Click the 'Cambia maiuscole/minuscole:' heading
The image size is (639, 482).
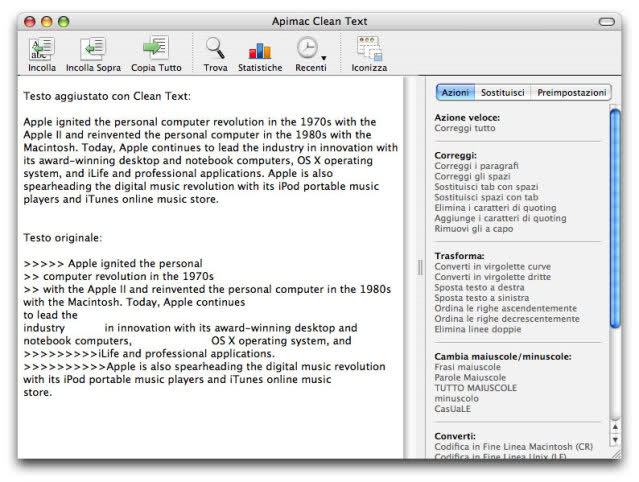coord(503,357)
